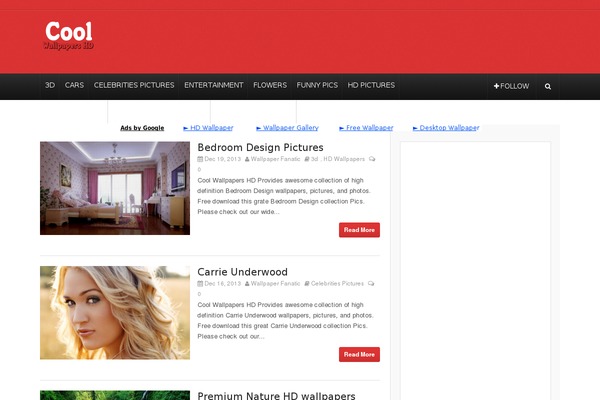Open the bedroom design thumbnail image
600x400 pixels.
115,188
